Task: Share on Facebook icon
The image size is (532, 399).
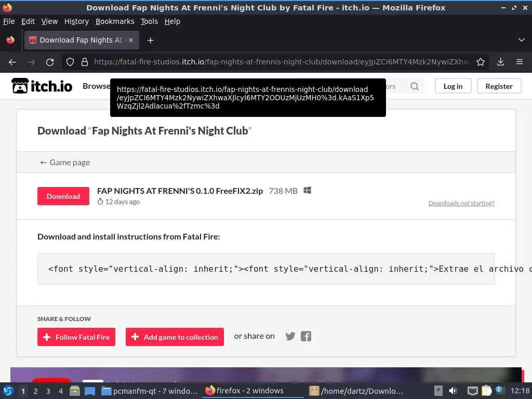Action: click(x=305, y=336)
